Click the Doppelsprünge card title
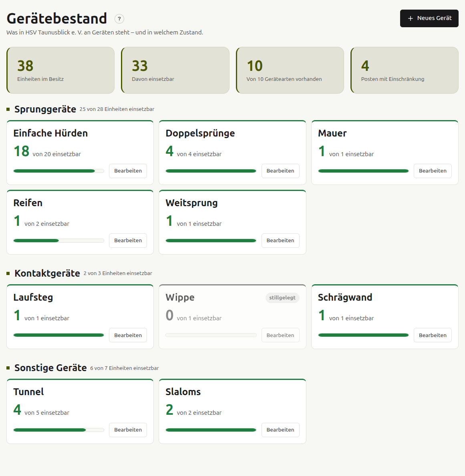Image resolution: width=465 pixels, height=476 pixels. (x=200, y=133)
